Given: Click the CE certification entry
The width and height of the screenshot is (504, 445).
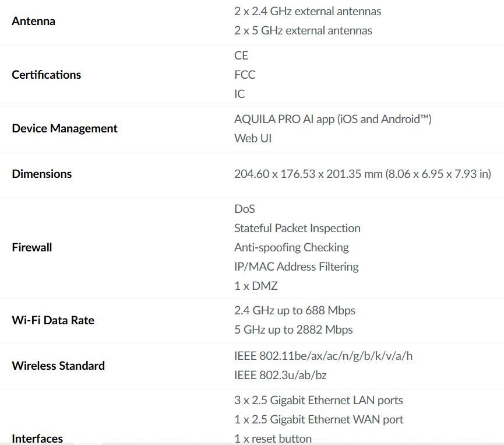Looking at the screenshot, I should 241,55.
